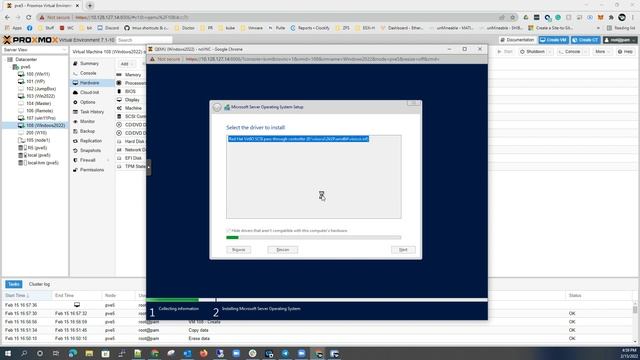
Task: Open the Summary icon in VM menu
Action: coord(76,64)
